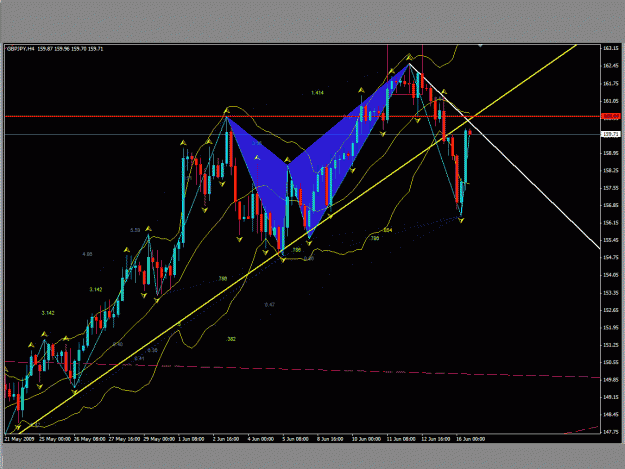Click the 29 May 00:00 time label
This screenshot has height=469, width=625.
click(x=159, y=439)
